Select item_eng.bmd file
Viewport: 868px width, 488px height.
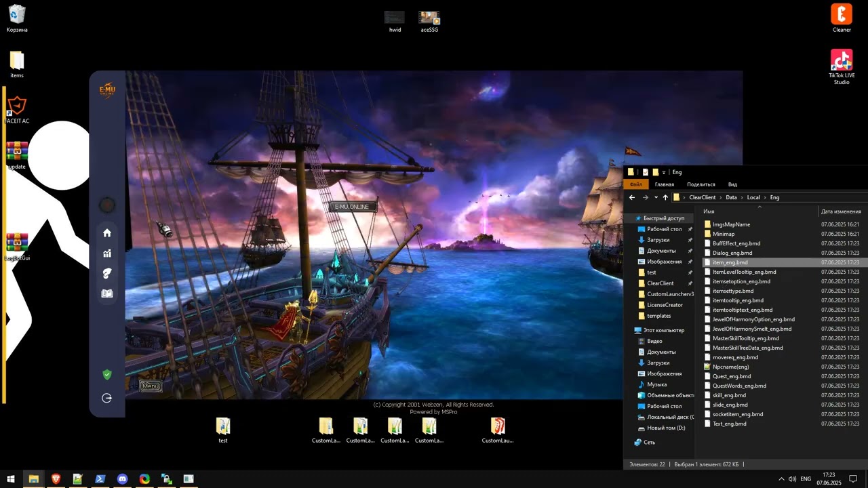(x=730, y=262)
